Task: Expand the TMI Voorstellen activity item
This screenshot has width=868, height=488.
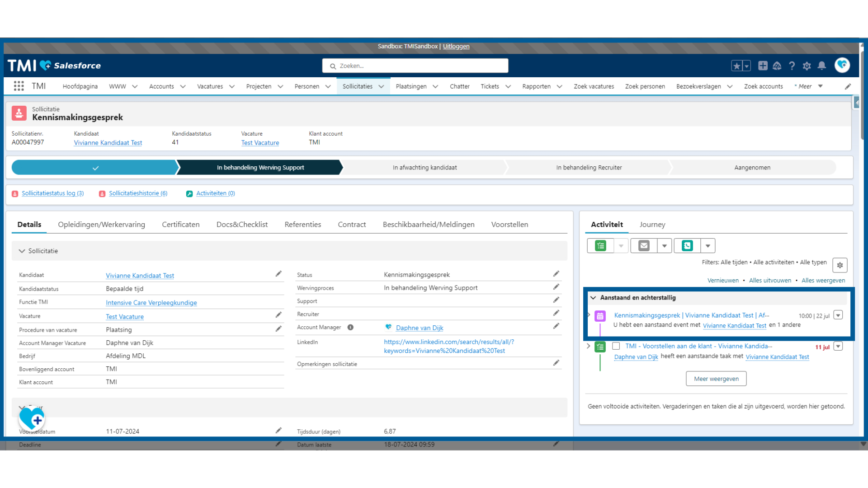Action: [x=589, y=346]
